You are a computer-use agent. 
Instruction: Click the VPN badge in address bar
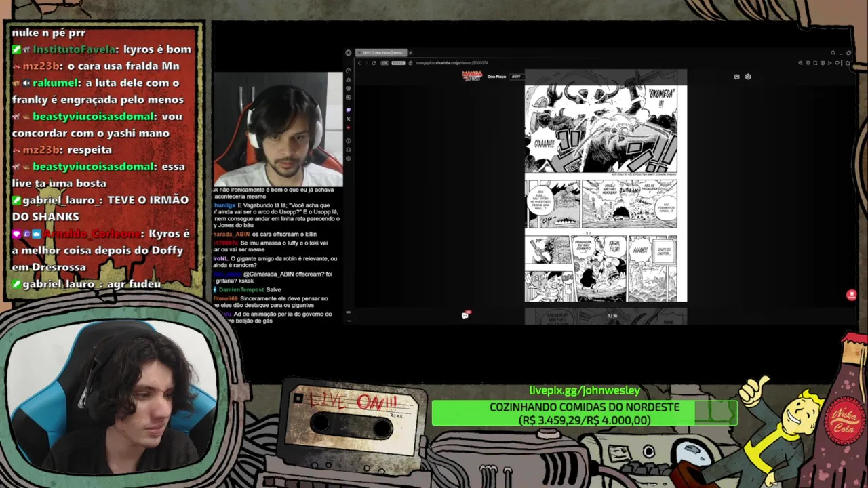pos(384,63)
